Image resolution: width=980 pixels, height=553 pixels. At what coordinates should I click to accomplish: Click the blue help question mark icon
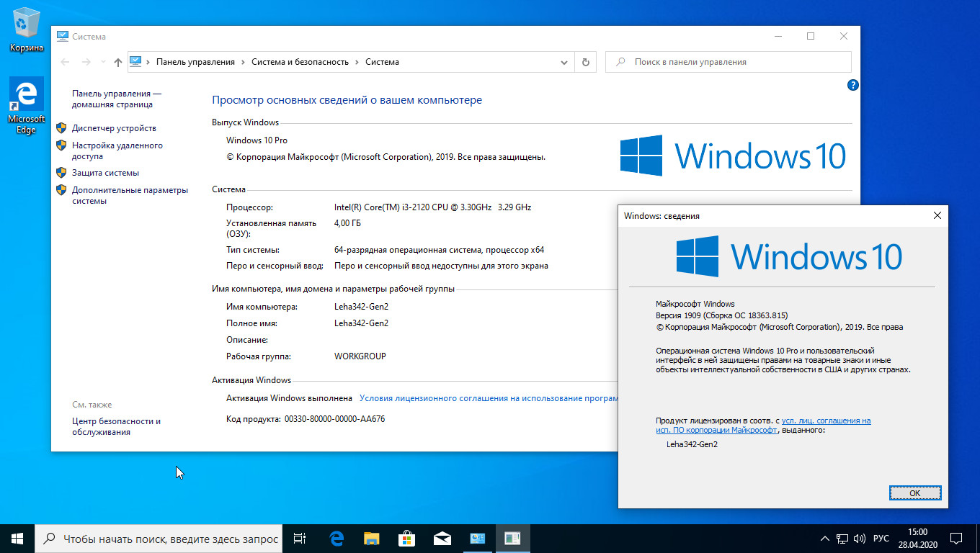coord(852,85)
